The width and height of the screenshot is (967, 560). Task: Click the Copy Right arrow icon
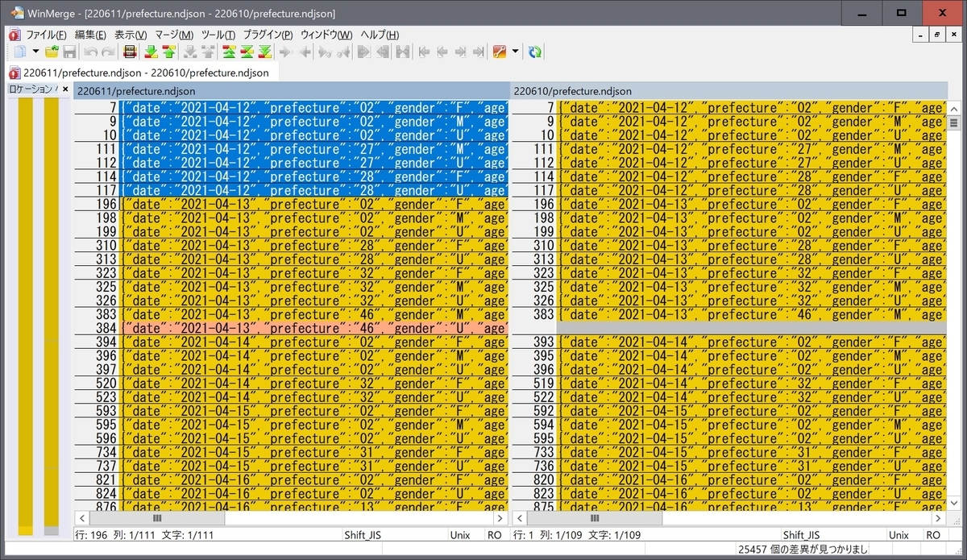click(286, 52)
